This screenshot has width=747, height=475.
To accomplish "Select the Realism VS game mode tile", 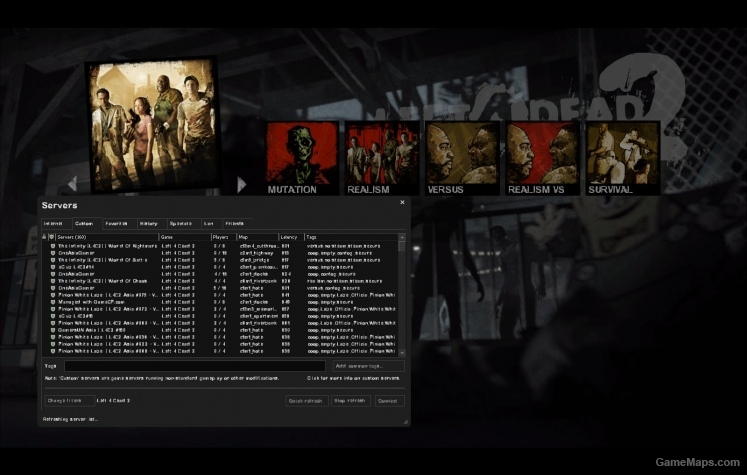I will point(543,158).
